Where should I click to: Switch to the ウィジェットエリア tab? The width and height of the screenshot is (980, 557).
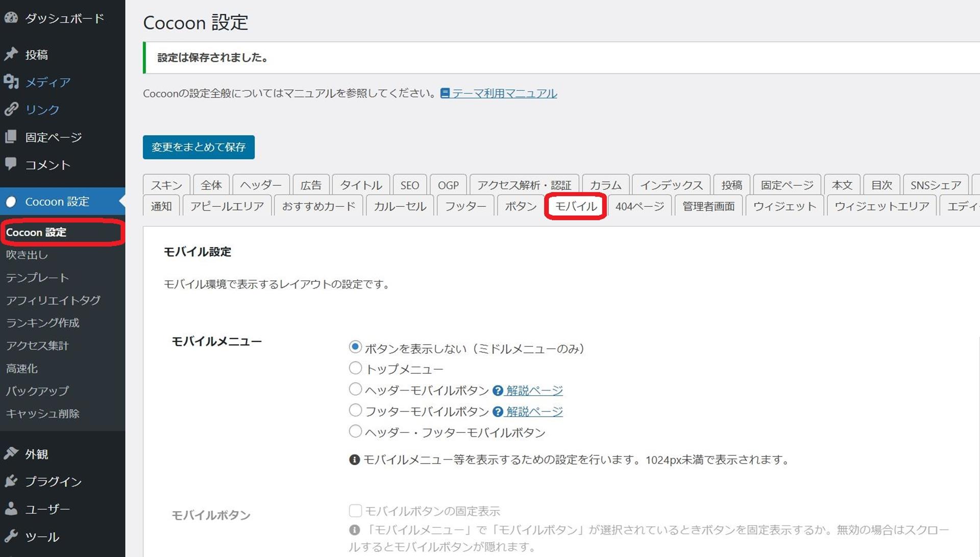click(881, 206)
